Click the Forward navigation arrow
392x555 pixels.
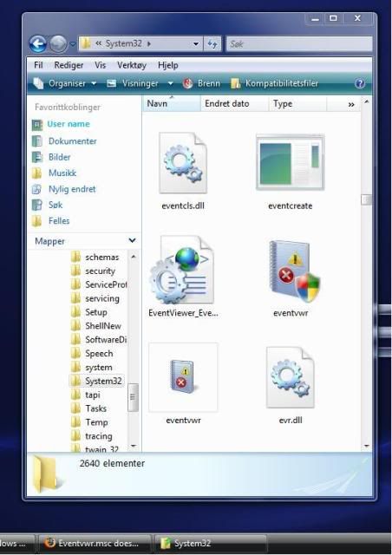point(58,44)
